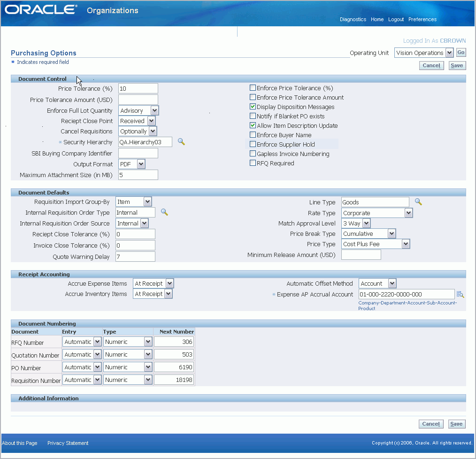Open Requisition Import Group-By dropdown
The image size is (476, 459).
point(134,202)
